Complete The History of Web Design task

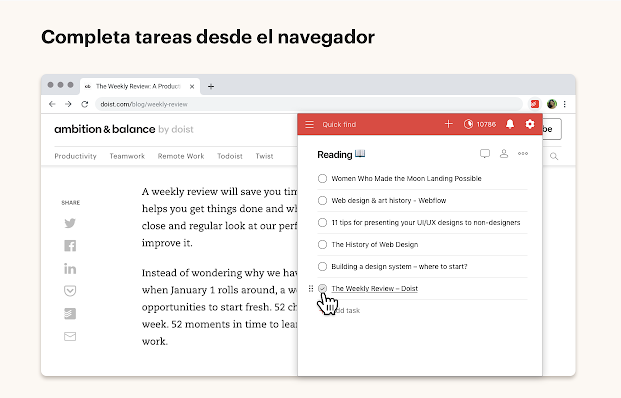click(322, 244)
